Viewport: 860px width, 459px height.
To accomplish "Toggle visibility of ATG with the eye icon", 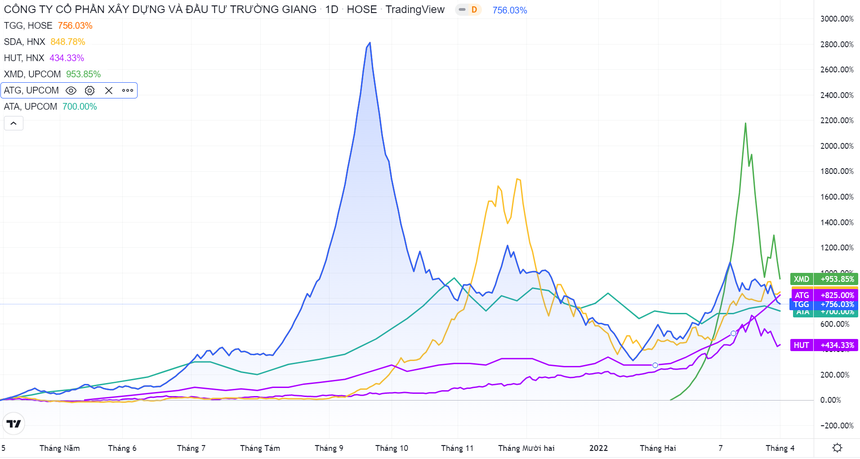I will tap(71, 90).
